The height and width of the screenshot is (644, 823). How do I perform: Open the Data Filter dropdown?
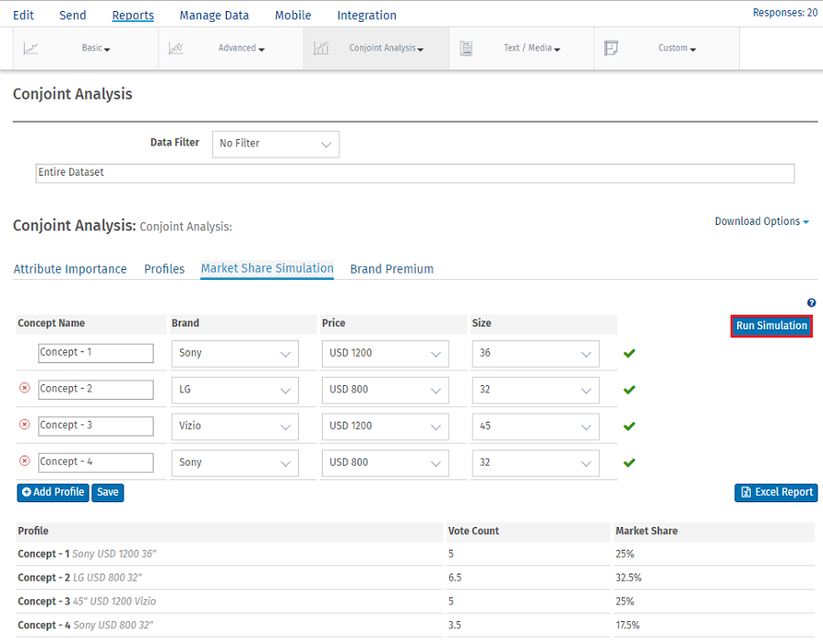pyautogui.click(x=275, y=144)
